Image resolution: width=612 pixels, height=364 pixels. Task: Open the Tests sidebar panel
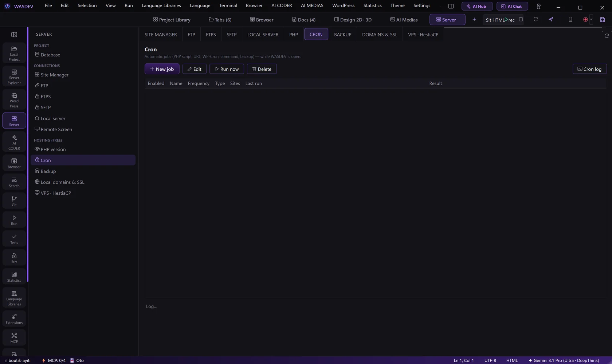(14, 239)
